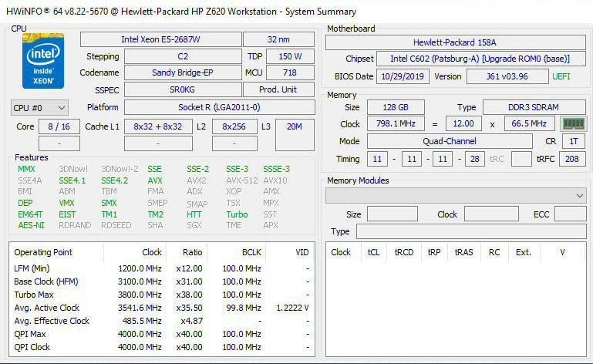Click the memory module ECC field
Viewport: 593px width, 364px height.
pyautogui.click(x=571, y=214)
